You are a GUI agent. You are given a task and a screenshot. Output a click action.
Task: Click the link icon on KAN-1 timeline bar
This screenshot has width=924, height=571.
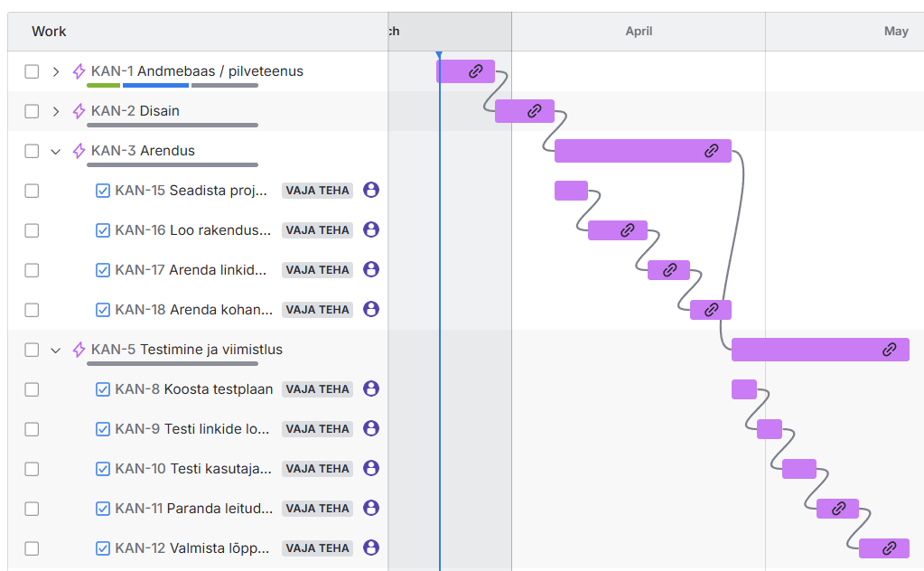tap(476, 71)
